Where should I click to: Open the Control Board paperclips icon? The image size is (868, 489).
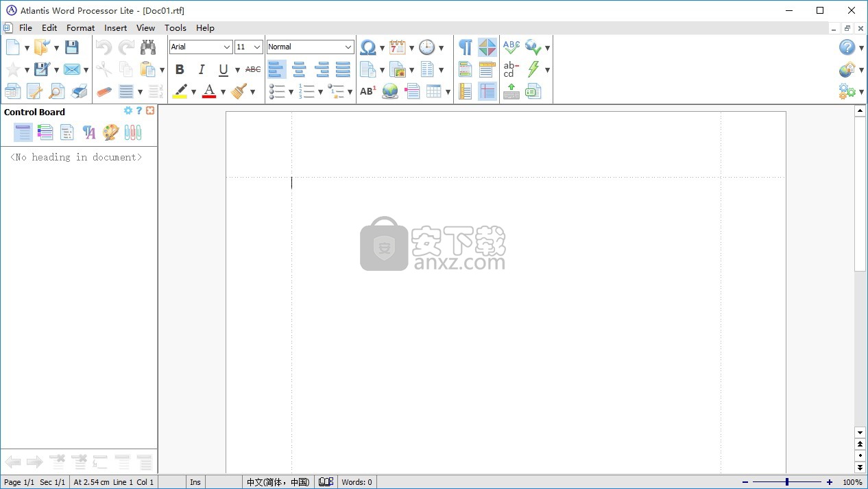coord(133,132)
